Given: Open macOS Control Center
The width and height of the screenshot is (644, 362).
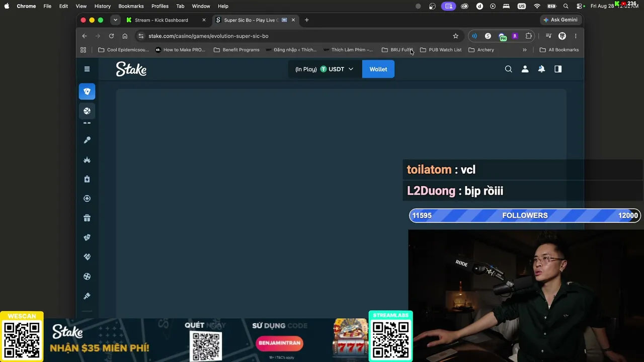Looking at the screenshot, I should point(580,6).
